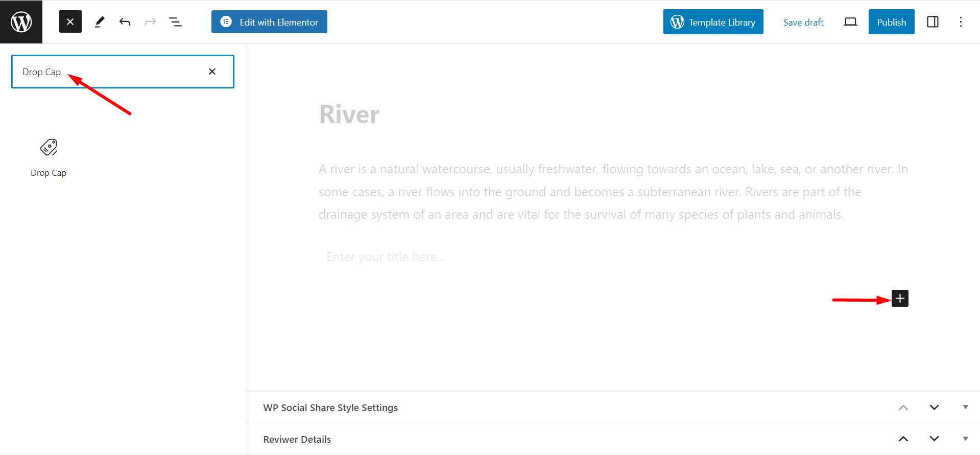980x455 pixels.
Task: Select the pencil Tools icon
Action: pyautogui.click(x=100, y=22)
